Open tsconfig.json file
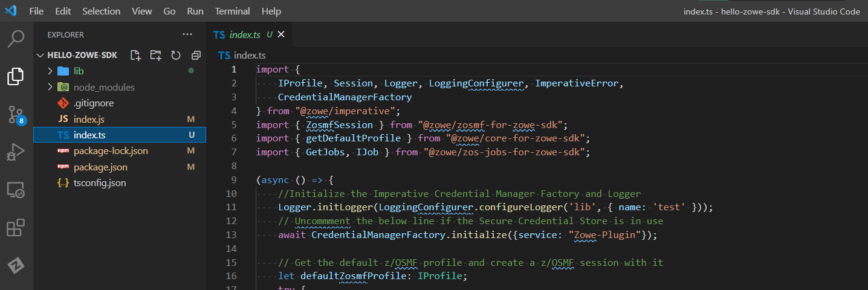The image size is (868, 290). (x=100, y=182)
